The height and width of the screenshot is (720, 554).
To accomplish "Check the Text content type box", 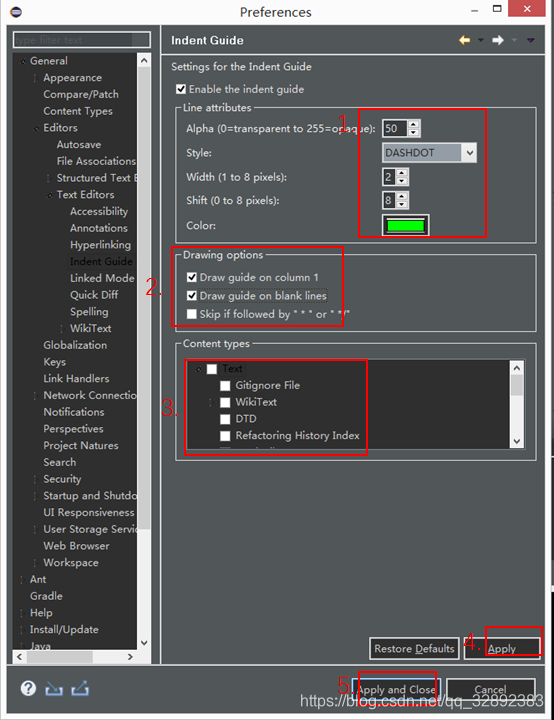I will coord(212,369).
